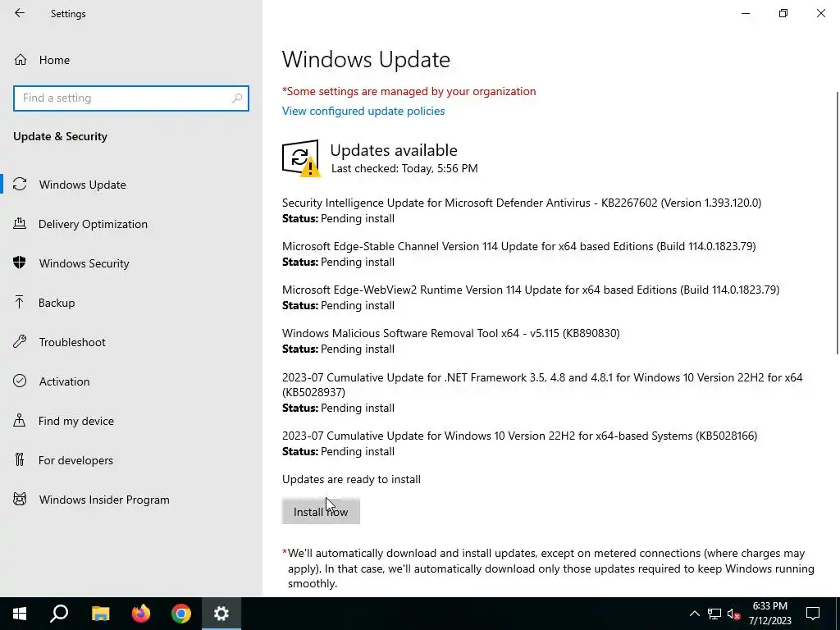This screenshot has width=840, height=630.
Task: Click the Update & Security section heading
Action: 60,136
